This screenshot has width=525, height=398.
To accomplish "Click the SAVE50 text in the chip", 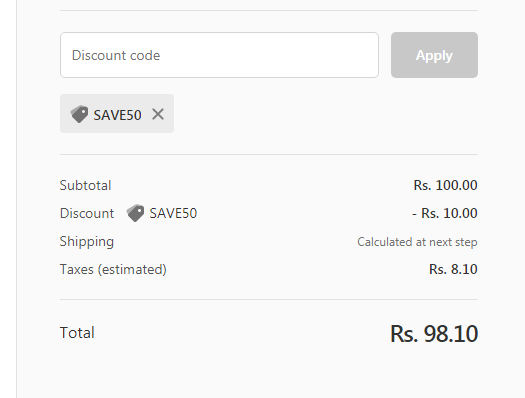I will [x=117, y=115].
